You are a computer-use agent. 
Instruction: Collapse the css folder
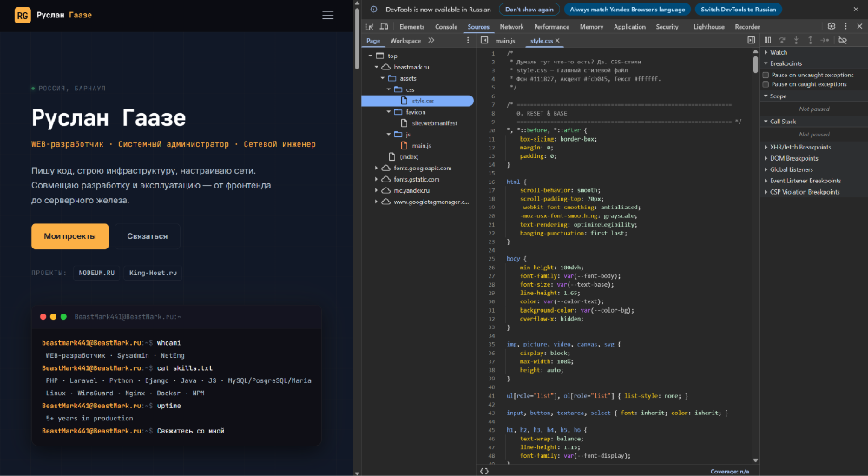coord(389,89)
